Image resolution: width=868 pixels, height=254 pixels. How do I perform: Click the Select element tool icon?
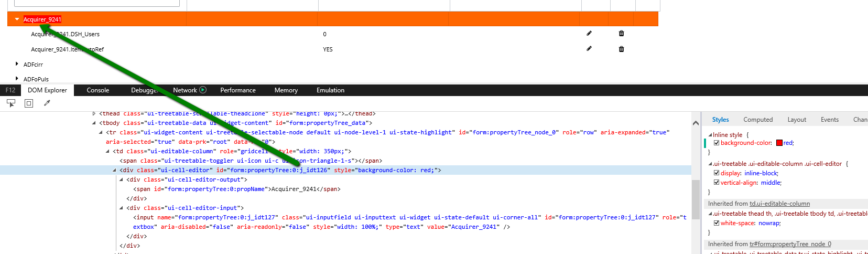10,103
